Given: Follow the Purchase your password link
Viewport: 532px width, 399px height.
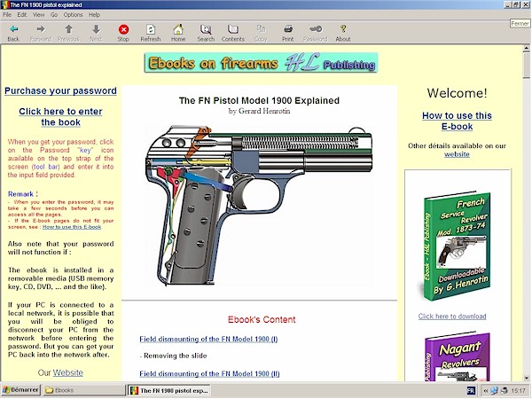Looking at the screenshot, I should click(60, 91).
